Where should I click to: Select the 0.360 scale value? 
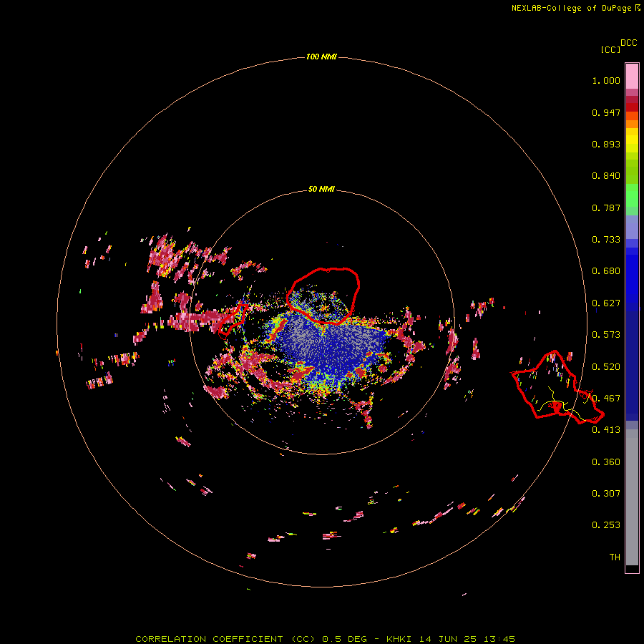tap(606, 462)
